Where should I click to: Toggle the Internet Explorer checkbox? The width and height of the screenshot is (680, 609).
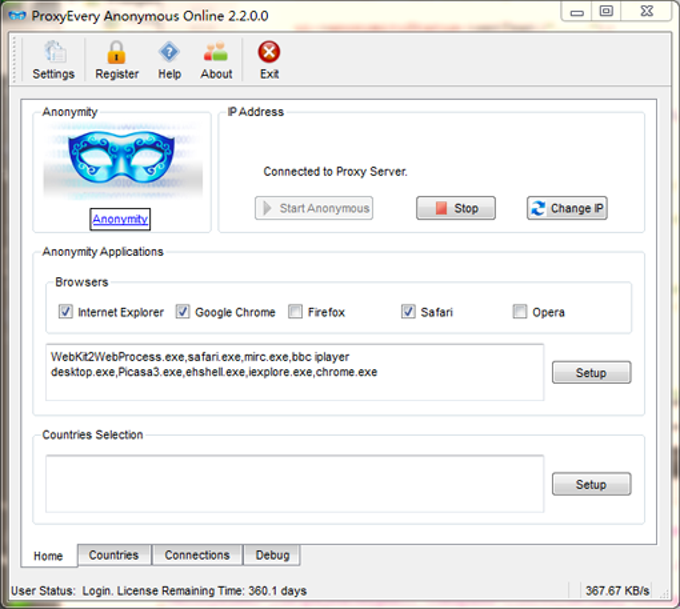tap(65, 311)
